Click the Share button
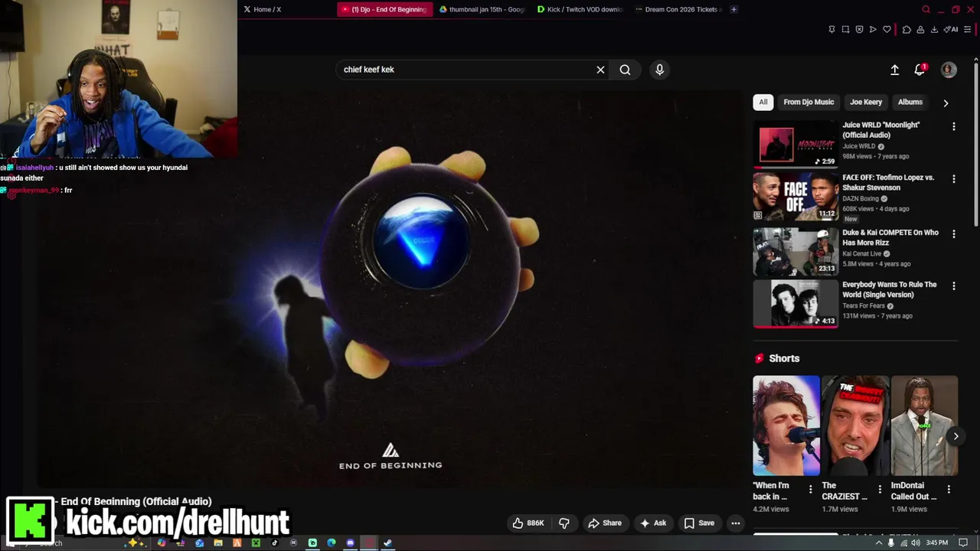The height and width of the screenshot is (551, 980). click(x=605, y=523)
